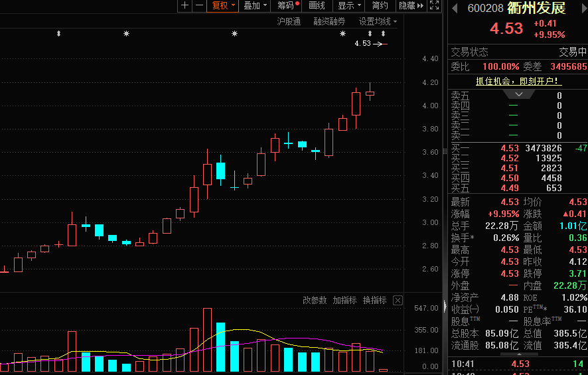Click 换手 value 0.26%
The image size is (588, 375).
(506, 238)
